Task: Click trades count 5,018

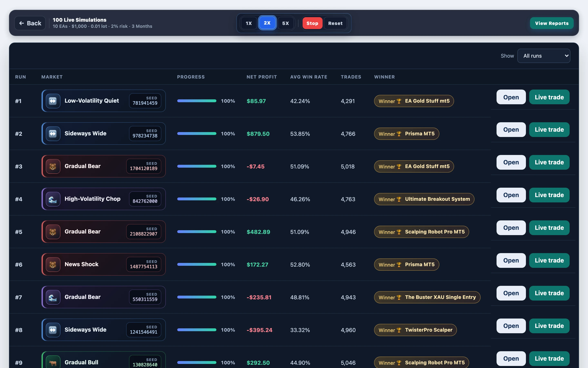Action: pos(348,166)
